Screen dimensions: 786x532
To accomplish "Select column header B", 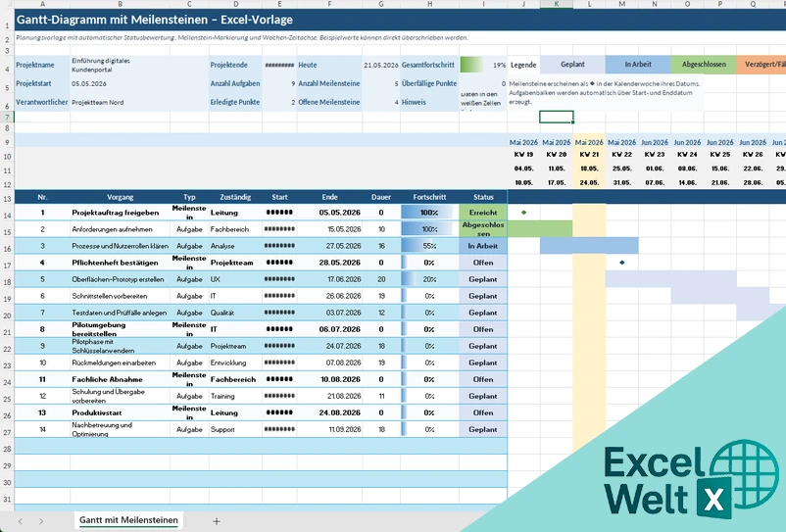I will point(120,4).
